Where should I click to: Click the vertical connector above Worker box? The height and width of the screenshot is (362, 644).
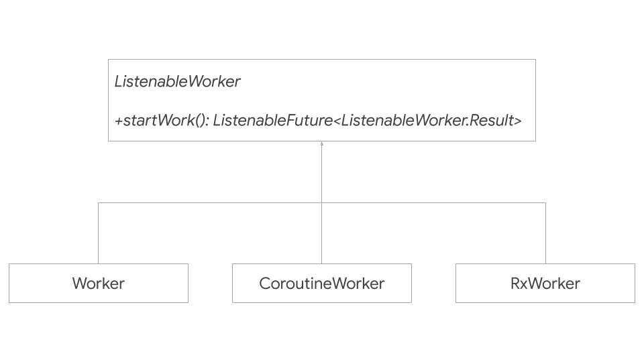[x=99, y=233]
